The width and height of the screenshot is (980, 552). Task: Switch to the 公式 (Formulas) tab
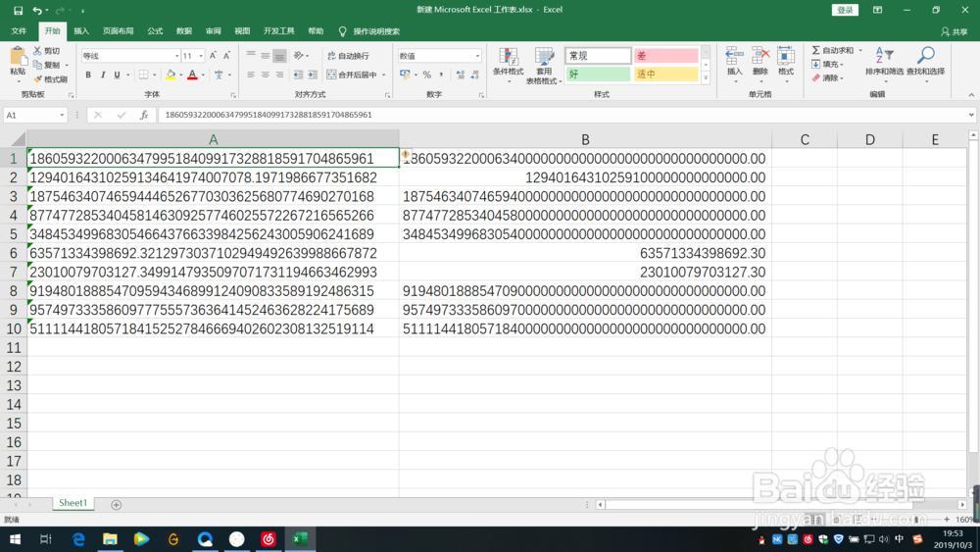tap(155, 31)
